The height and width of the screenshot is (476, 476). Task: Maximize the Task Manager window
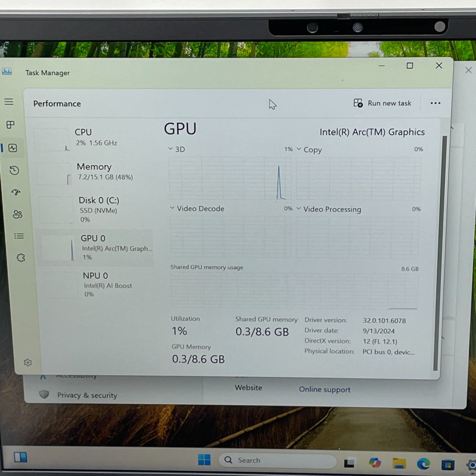tap(410, 66)
